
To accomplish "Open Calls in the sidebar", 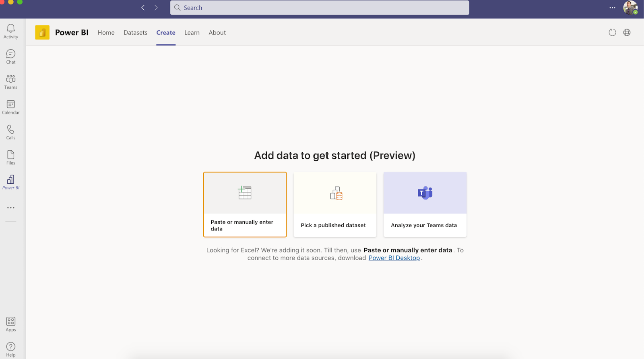I will pyautogui.click(x=11, y=132).
